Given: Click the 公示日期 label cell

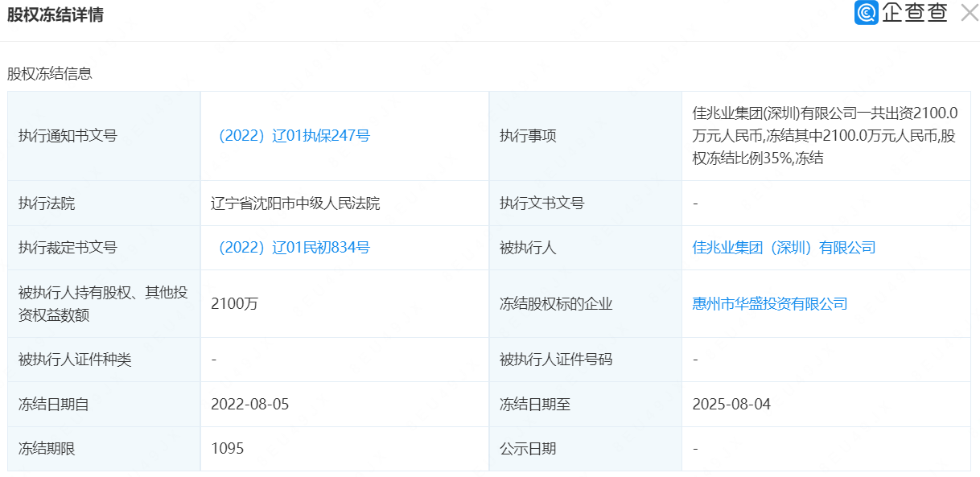Looking at the screenshot, I should (x=528, y=449).
